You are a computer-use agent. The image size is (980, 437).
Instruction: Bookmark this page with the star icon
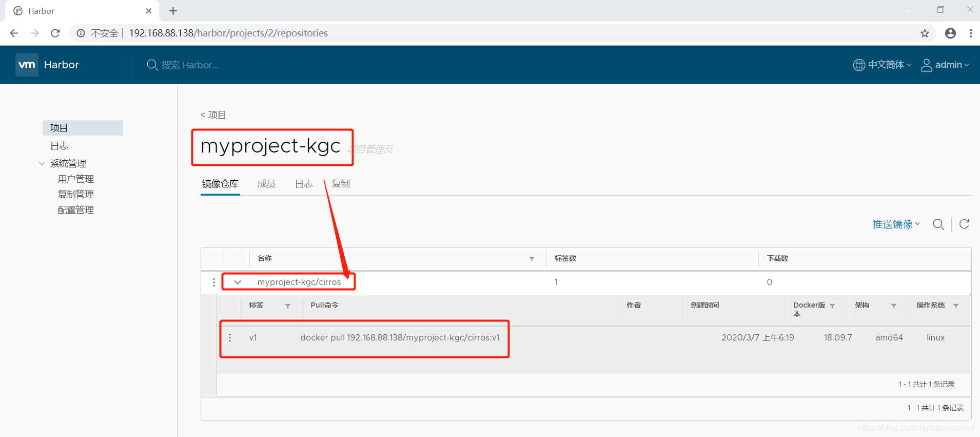point(925,33)
